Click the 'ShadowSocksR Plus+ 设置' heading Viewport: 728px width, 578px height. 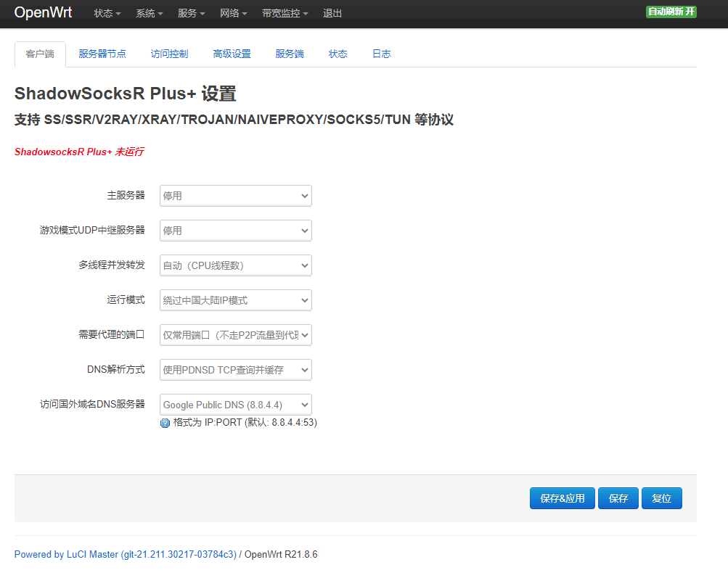[x=126, y=94]
